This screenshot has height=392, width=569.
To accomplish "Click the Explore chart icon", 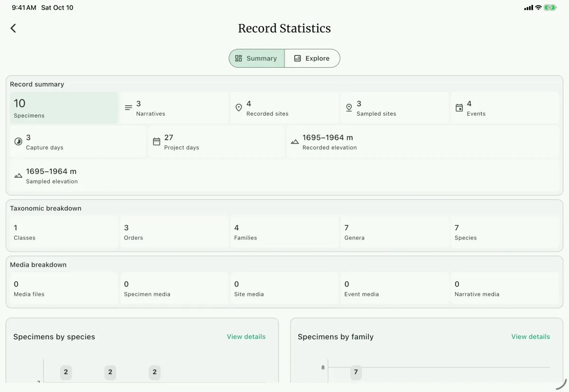I will click(298, 58).
